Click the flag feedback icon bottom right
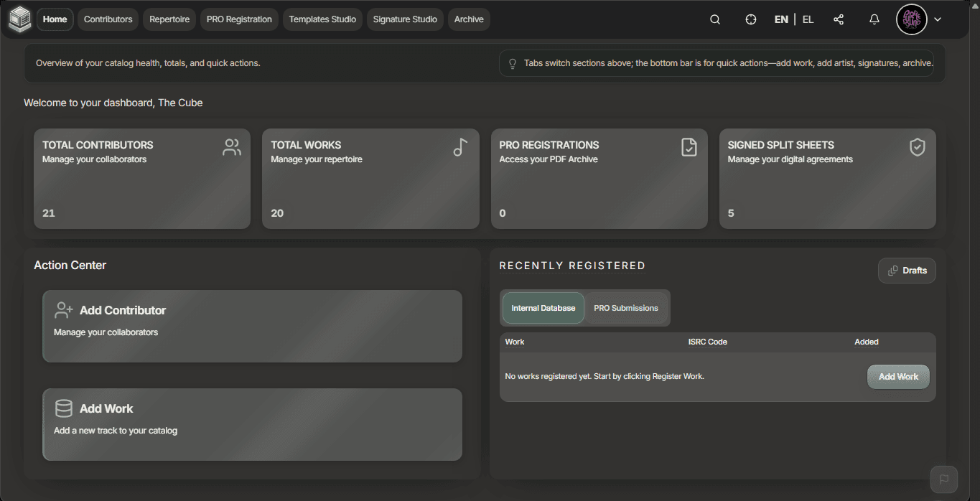The width and height of the screenshot is (980, 501). coord(944,479)
